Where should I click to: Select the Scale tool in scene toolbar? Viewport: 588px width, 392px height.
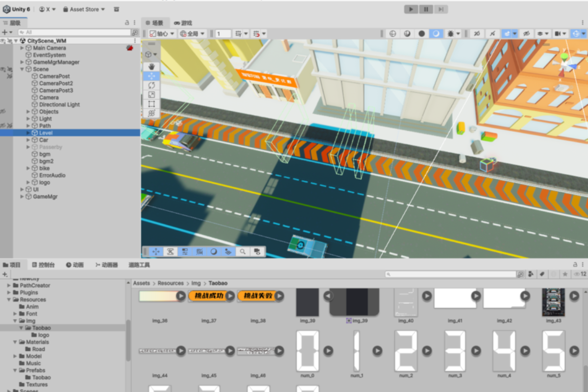[x=151, y=95]
